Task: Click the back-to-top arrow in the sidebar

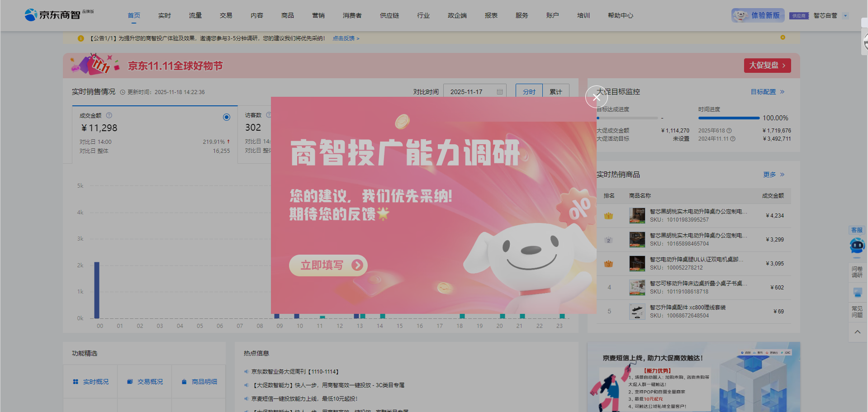Action: pos(858,332)
